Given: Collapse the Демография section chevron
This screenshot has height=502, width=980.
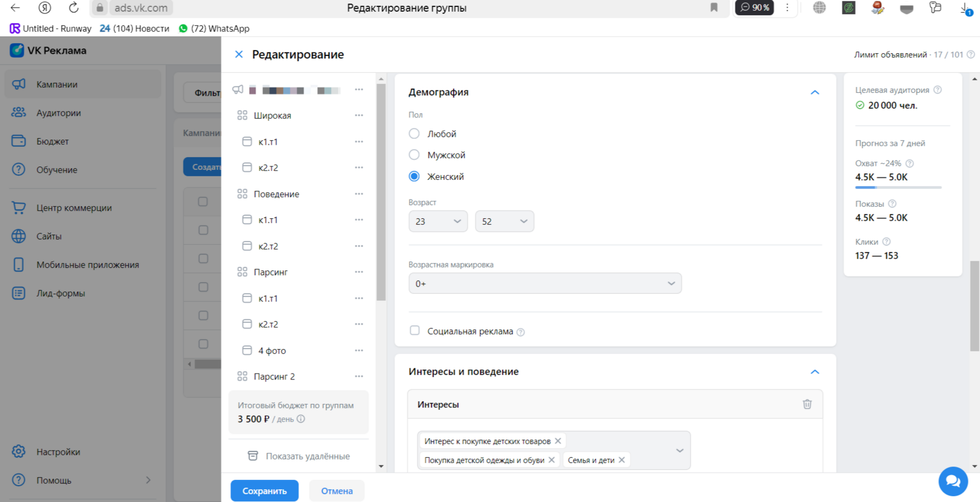Looking at the screenshot, I should (815, 92).
